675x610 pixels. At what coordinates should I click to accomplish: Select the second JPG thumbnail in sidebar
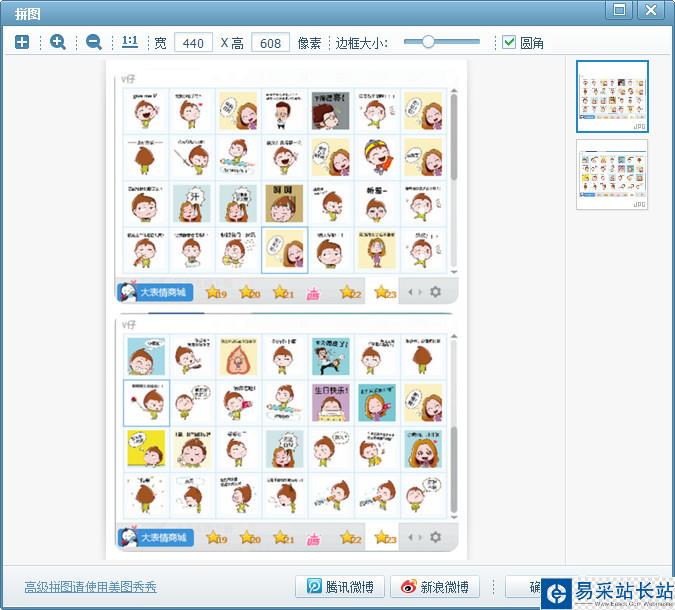612,175
